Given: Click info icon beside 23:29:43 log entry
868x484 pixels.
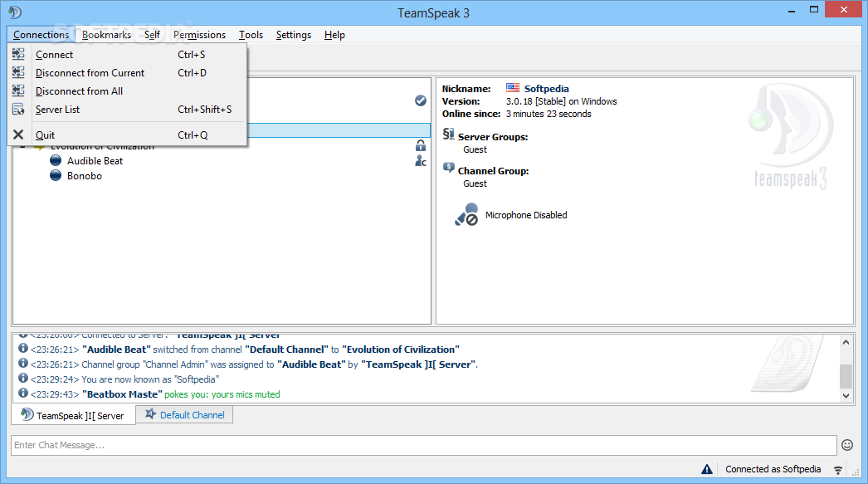Looking at the screenshot, I should tap(23, 394).
